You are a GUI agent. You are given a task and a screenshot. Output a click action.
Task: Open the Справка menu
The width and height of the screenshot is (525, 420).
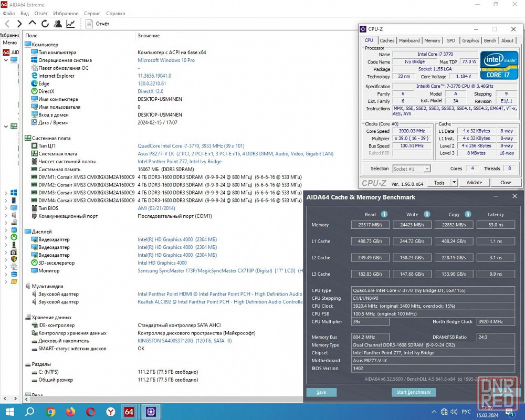click(x=115, y=14)
